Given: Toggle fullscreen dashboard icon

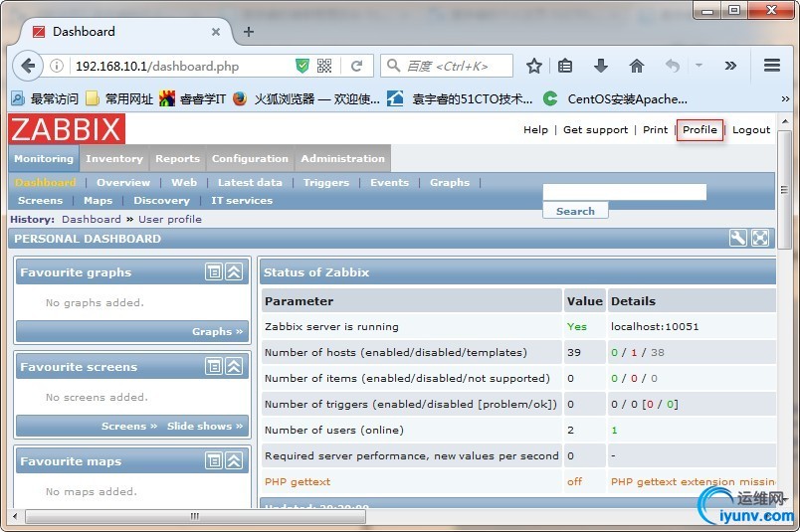Looking at the screenshot, I should point(759,238).
